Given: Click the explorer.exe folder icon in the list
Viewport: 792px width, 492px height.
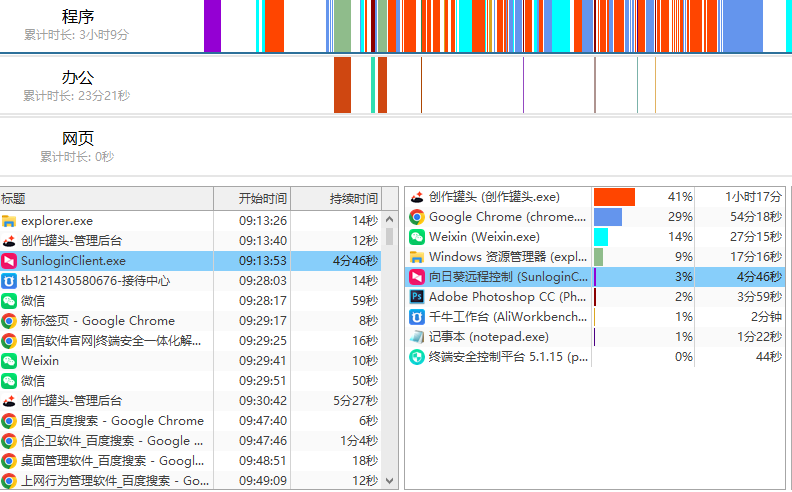Looking at the screenshot, I should pyautogui.click(x=9, y=221).
